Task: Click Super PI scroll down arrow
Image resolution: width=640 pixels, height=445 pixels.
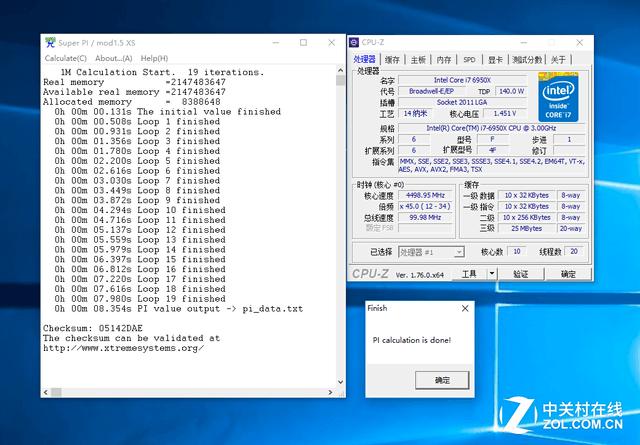Action: pos(341,382)
